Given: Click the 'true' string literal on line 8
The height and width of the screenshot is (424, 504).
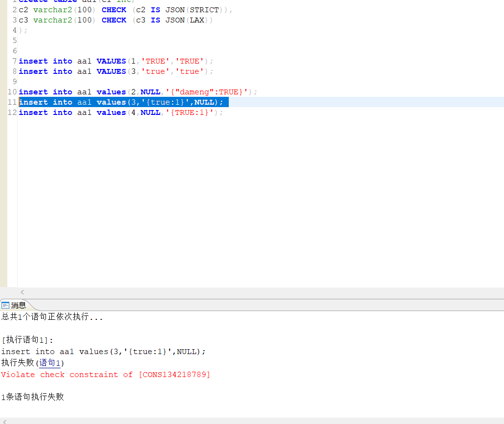Looking at the screenshot, I should point(155,71).
